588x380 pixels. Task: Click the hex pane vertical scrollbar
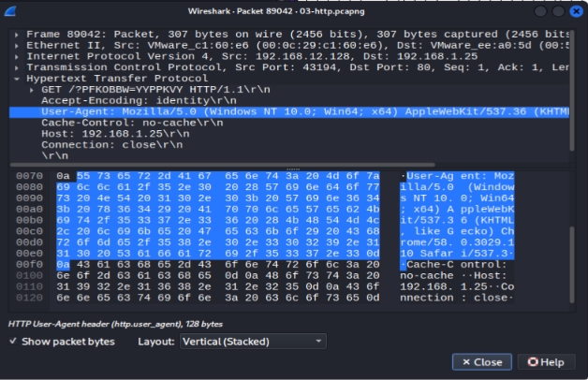(572, 264)
